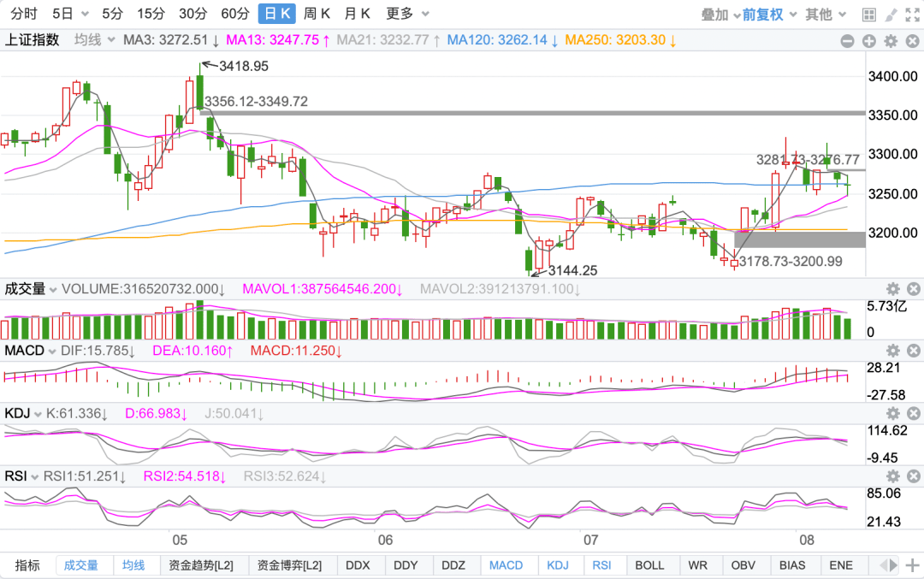This screenshot has height=579, width=924.
Task: Switch to 分时 intraday view
Action: tap(24, 14)
